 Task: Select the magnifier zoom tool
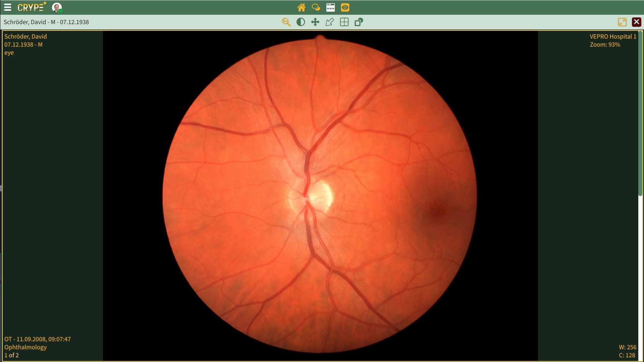[x=286, y=22]
